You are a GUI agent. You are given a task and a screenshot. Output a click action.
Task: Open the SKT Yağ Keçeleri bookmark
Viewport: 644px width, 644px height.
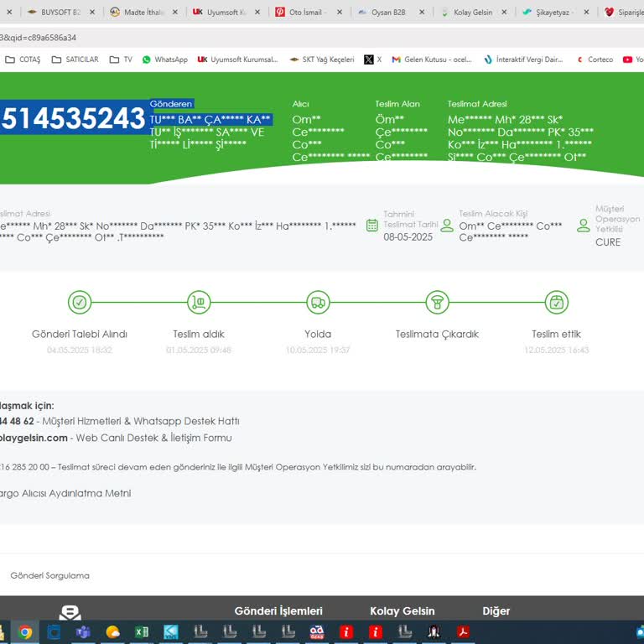click(x=322, y=60)
